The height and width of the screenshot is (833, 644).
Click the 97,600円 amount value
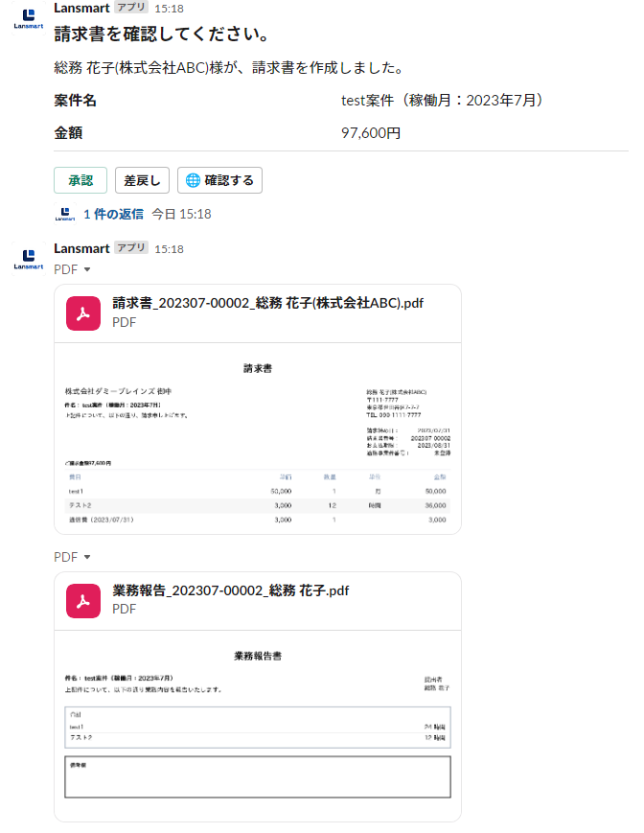point(371,133)
